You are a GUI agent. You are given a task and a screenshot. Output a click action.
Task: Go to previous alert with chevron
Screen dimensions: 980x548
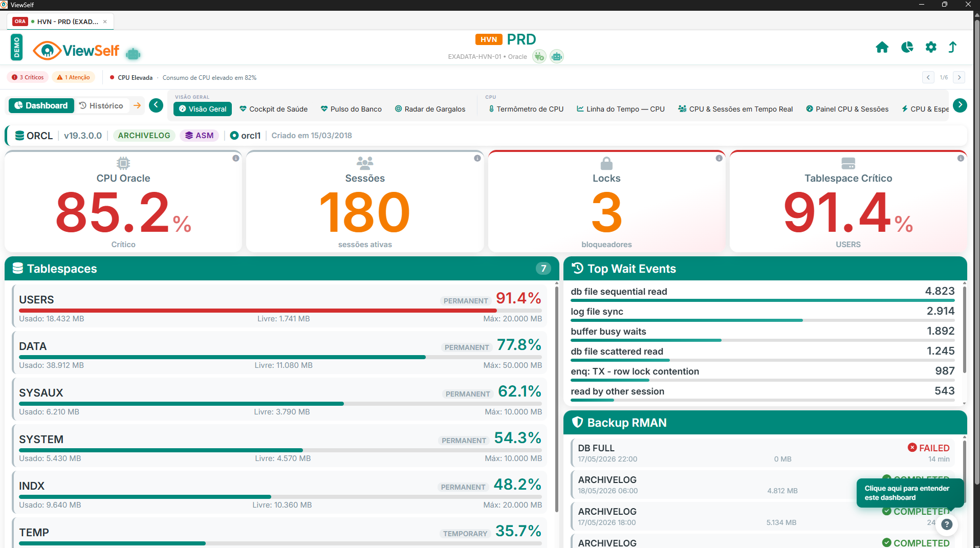coord(928,77)
